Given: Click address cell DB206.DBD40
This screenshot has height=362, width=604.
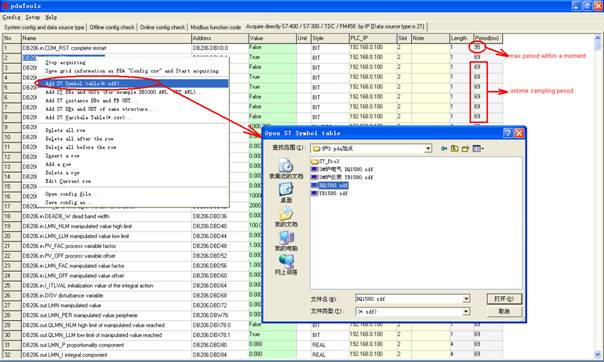Looking at the screenshot, I should point(220,226).
